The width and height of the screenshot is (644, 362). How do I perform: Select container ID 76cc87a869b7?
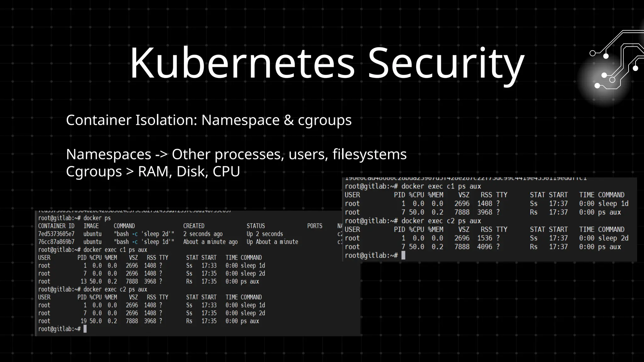point(56,242)
